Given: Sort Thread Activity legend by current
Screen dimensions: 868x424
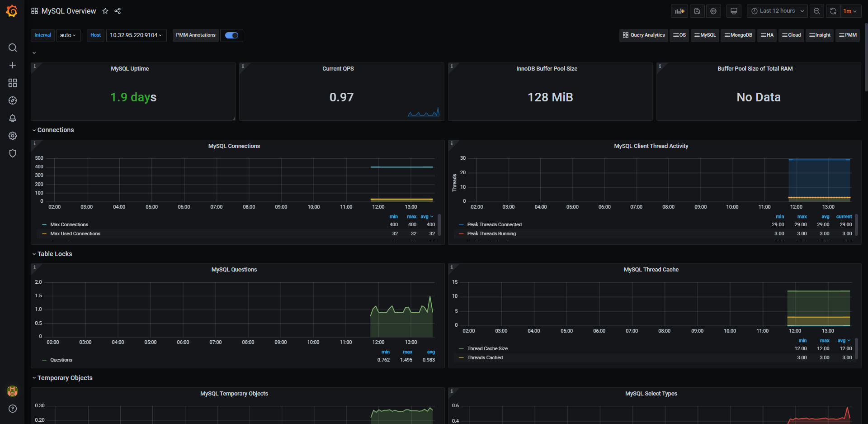Looking at the screenshot, I should pyautogui.click(x=844, y=217).
